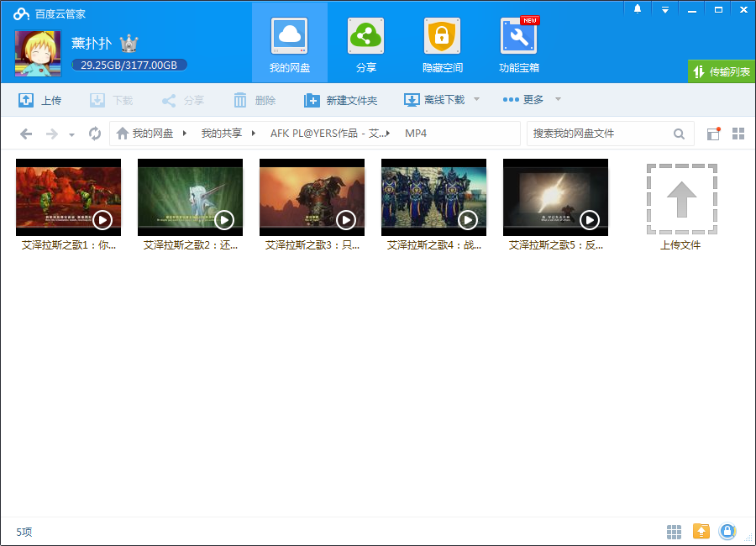Switch to the 隐藏空间 tab
This screenshot has width=756, height=546.
coord(442,42)
